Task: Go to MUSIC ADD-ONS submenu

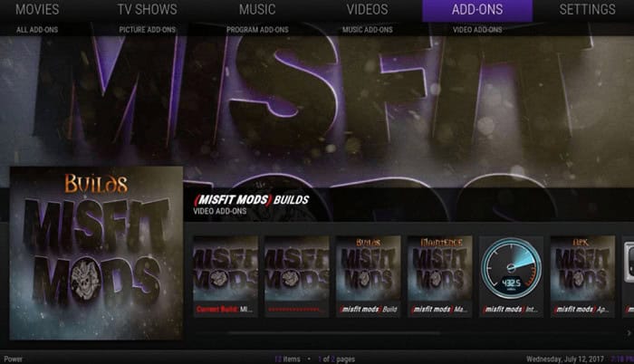Action: (x=368, y=30)
